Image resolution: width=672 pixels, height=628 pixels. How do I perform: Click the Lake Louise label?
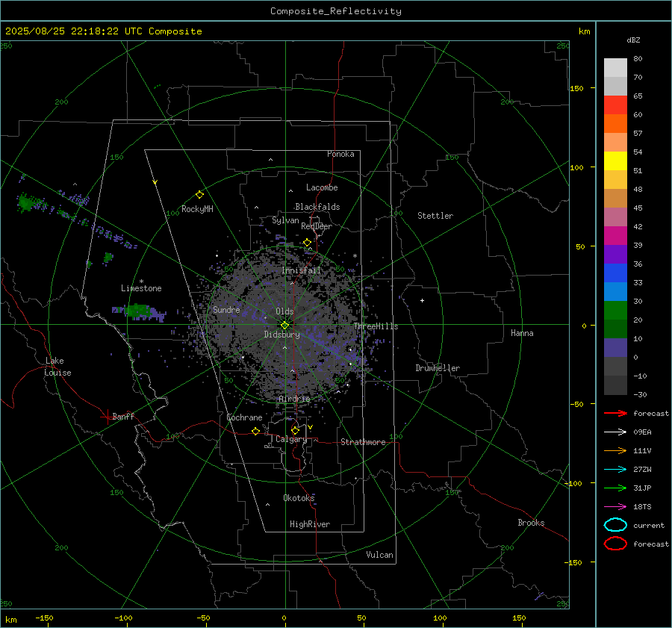(57, 367)
